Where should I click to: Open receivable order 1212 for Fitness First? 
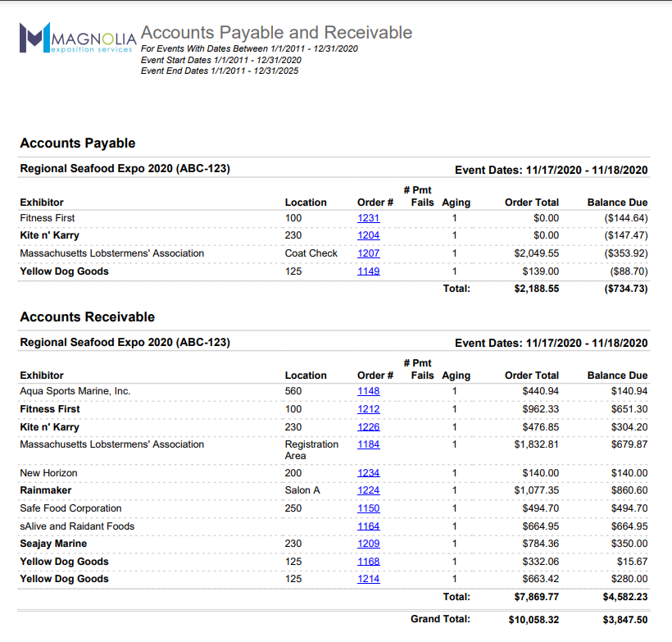pyautogui.click(x=368, y=409)
